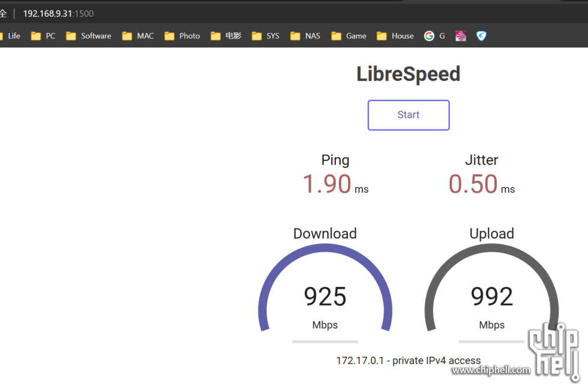Click the address bar URL 192.168.9.31:1500
Image resolution: width=588 pixels, height=391 pixels.
click(x=59, y=14)
